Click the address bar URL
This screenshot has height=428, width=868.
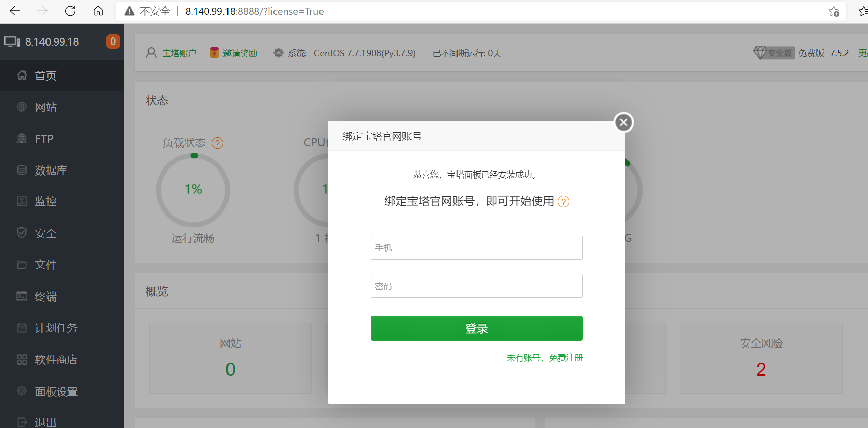click(254, 11)
